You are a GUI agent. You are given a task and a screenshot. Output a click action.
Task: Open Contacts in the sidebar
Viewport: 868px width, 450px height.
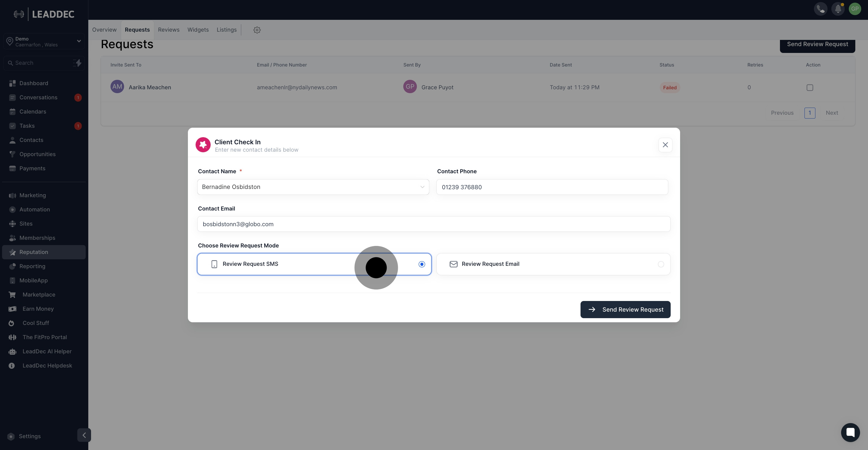tap(44, 140)
